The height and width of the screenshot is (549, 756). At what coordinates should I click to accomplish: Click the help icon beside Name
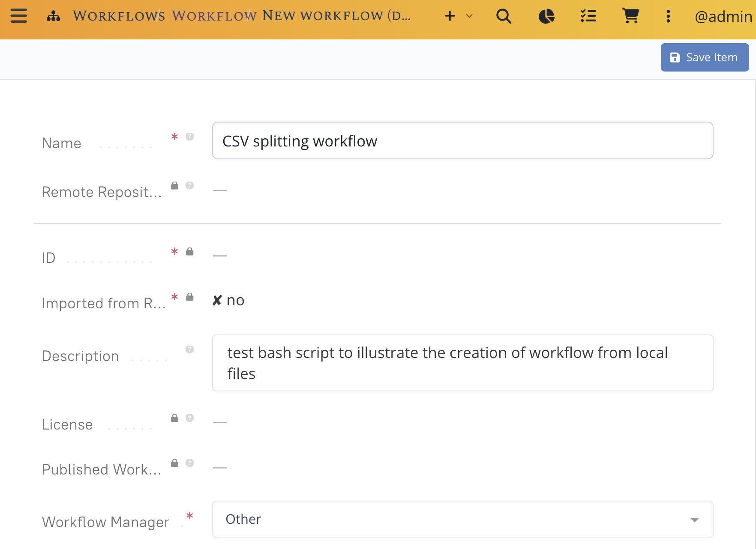click(x=190, y=137)
